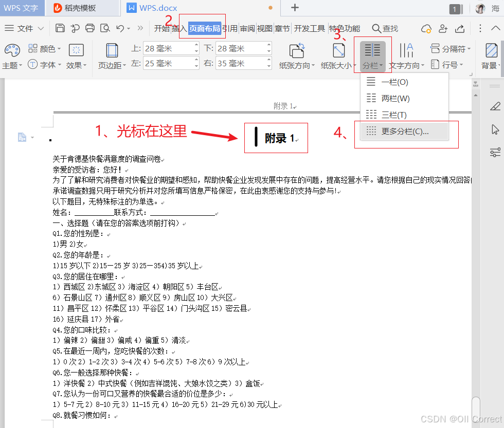Choose More Columns (更多分栏) entry
The width and height of the screenshot is (504, 428).
tap(404, 132)
